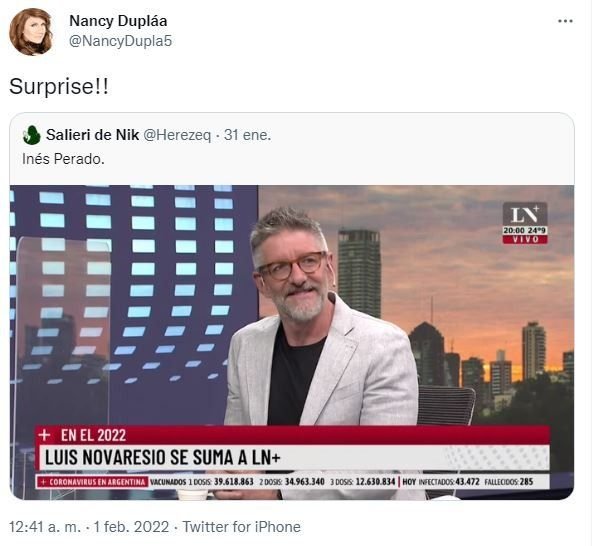Click the Surprise!! tweet text
Image resolution: width=598 pixels, height=546 pixels.
click(59, 87)
